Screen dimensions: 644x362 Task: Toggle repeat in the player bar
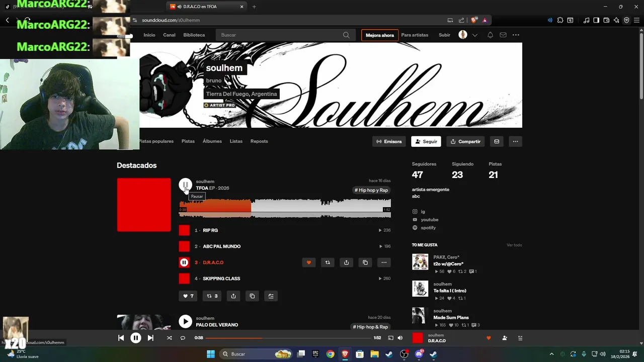pyautogui.click(x=183, y=338)
